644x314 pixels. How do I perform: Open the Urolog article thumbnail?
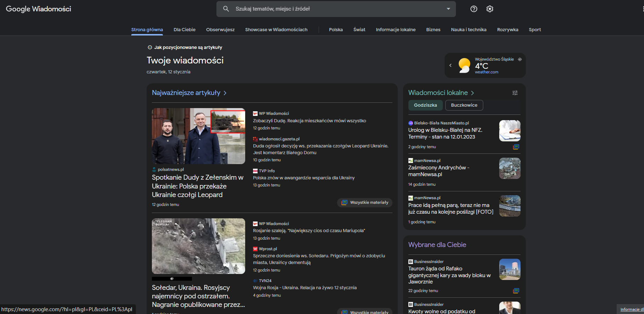tap(510, 131)
